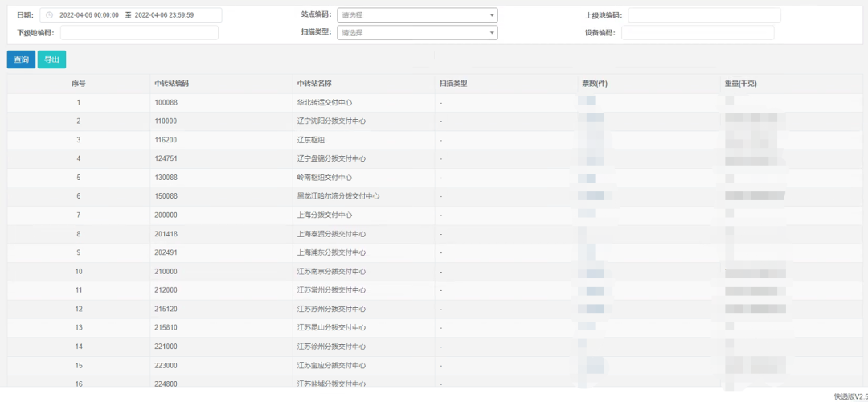Select the end date 2022-04-06 23:59:59
Image resolution: width=868 pixels, height=402 pixels.
click(165, 15)
